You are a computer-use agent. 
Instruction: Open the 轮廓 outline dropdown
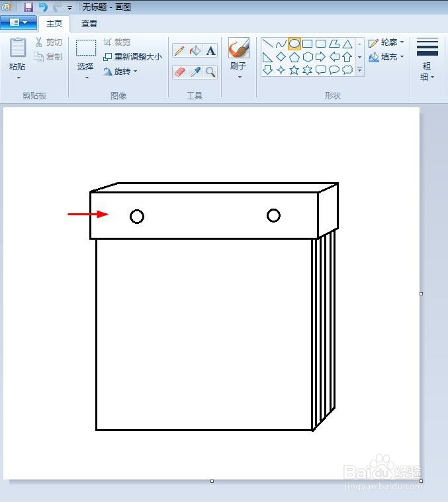[386, 42]
